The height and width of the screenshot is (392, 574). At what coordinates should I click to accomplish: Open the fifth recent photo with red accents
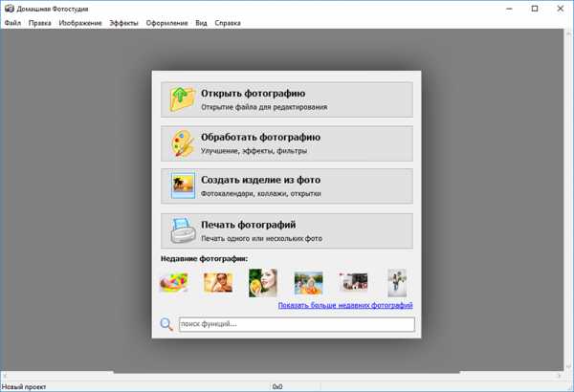coord(353,282)
